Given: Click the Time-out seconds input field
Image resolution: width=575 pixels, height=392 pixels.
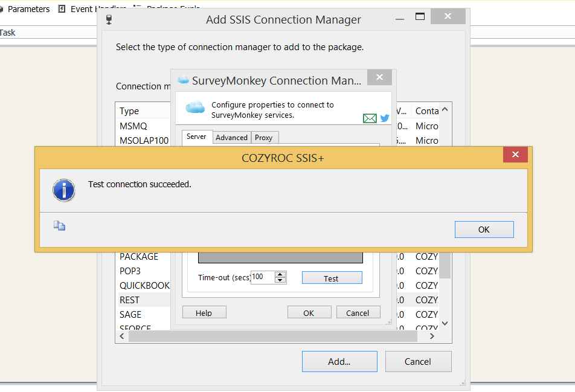Looking at the screenshot, I should click(x=263, y=277).
